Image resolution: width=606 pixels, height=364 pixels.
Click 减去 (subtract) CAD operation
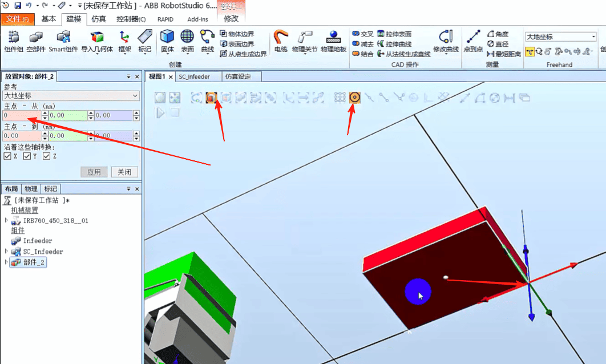(362, 44)
